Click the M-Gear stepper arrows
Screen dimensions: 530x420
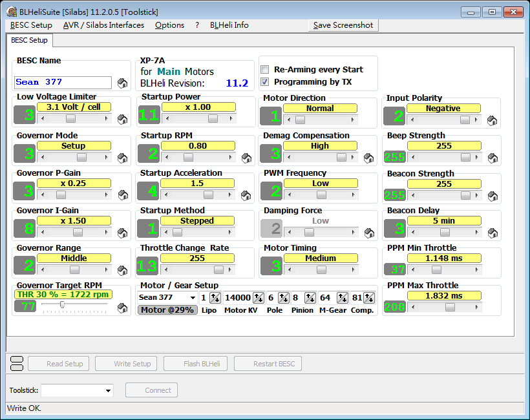coord(343,298)
